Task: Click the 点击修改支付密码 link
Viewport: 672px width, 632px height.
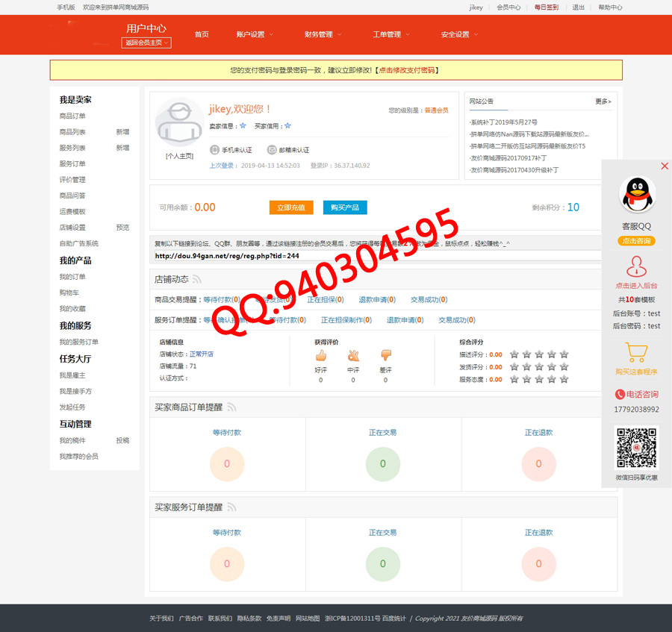Action: (x=407, y=70)
